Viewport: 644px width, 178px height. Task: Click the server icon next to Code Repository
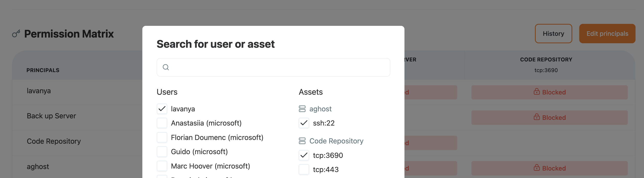tap(302, 141)
